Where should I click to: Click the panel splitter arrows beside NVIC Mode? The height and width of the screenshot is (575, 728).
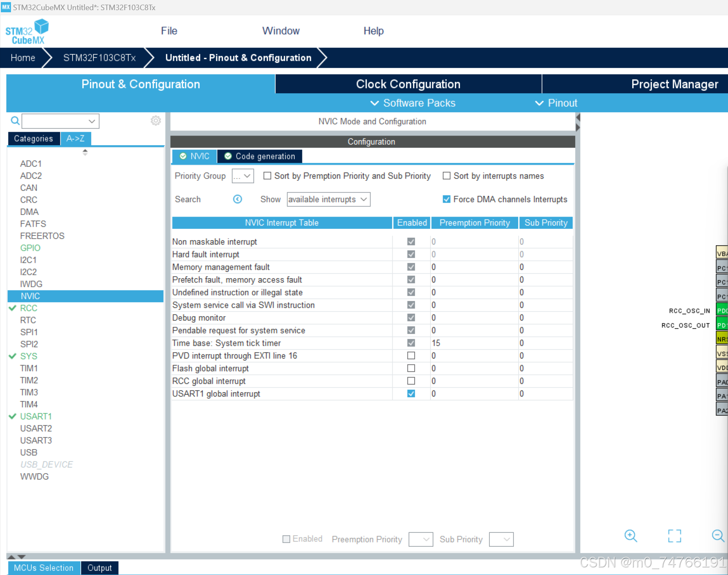click(578, 122)
